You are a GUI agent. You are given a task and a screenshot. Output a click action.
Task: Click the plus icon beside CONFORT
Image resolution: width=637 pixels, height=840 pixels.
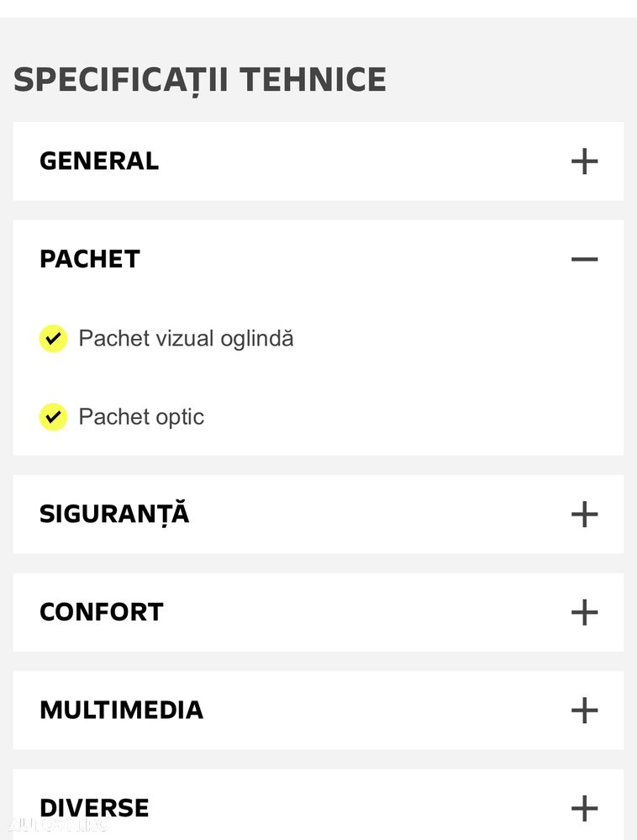pos(584,612)
